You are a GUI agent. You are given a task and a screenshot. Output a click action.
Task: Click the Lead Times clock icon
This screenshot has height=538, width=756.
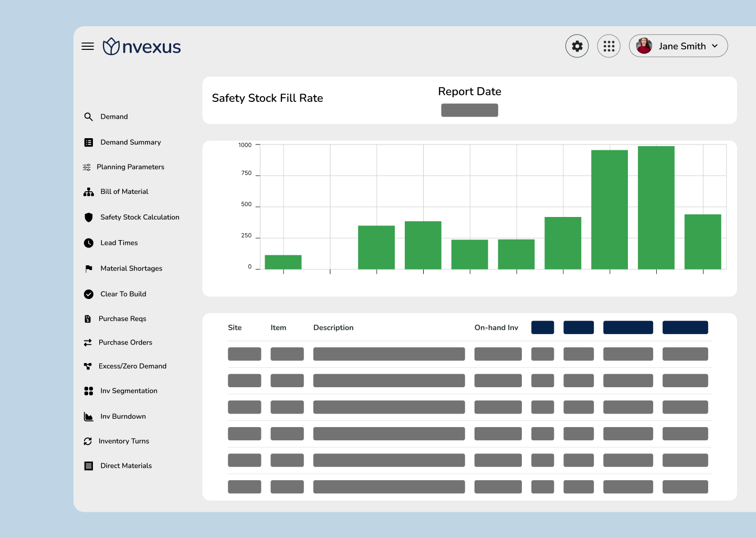coord(89,243)
